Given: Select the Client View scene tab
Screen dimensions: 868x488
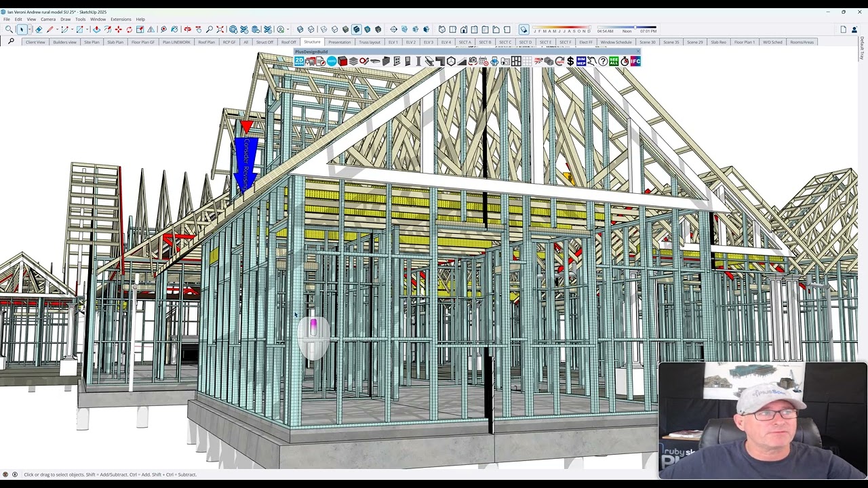Looking at the screenshot, I should (x=35, y=42).
